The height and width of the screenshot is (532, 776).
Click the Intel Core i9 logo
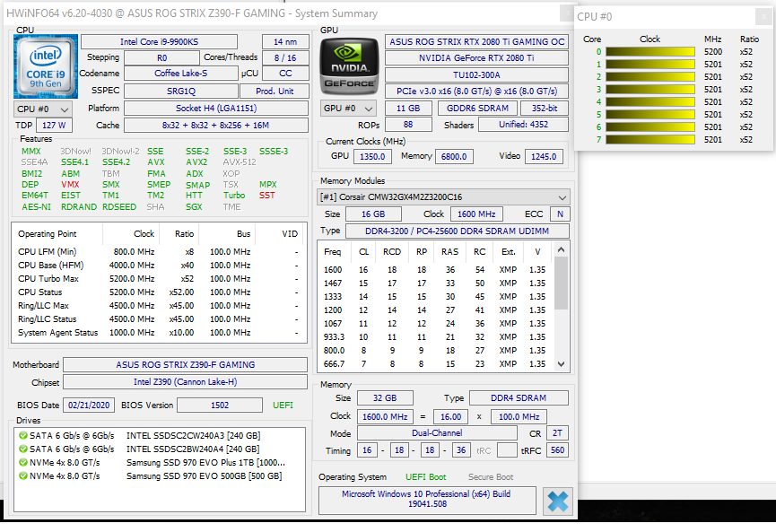coord(46,66)
